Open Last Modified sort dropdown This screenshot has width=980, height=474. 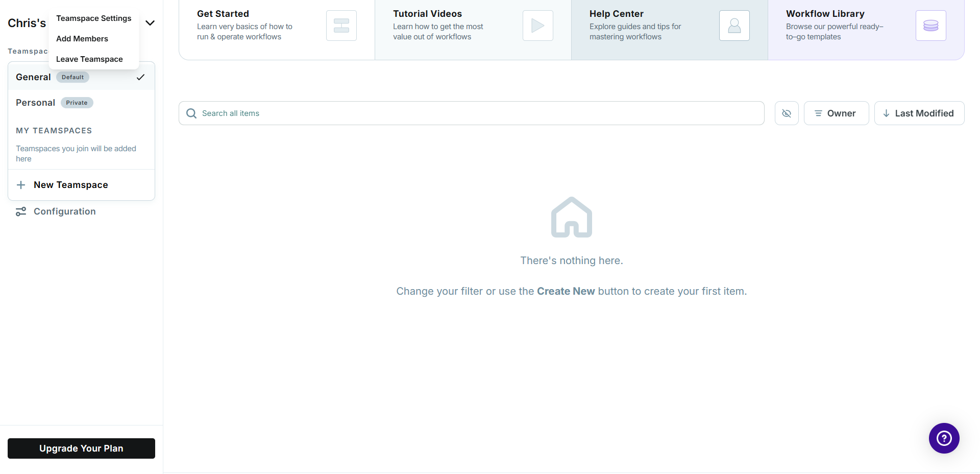[919, 113]
